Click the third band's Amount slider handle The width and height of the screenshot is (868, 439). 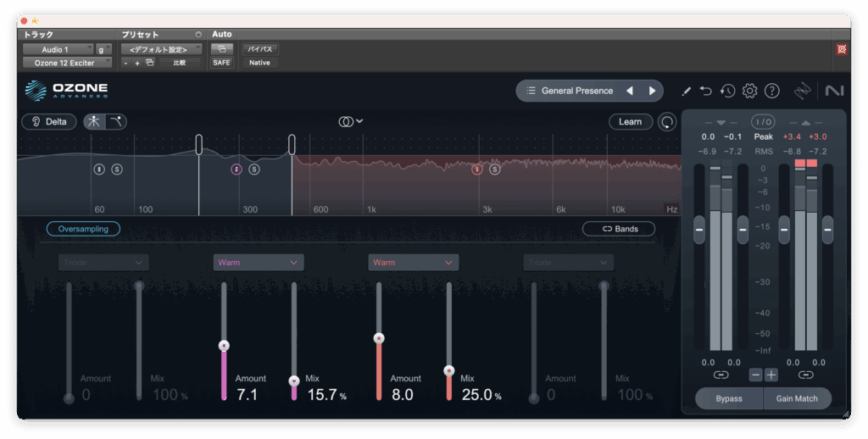(x=379, y=338)
